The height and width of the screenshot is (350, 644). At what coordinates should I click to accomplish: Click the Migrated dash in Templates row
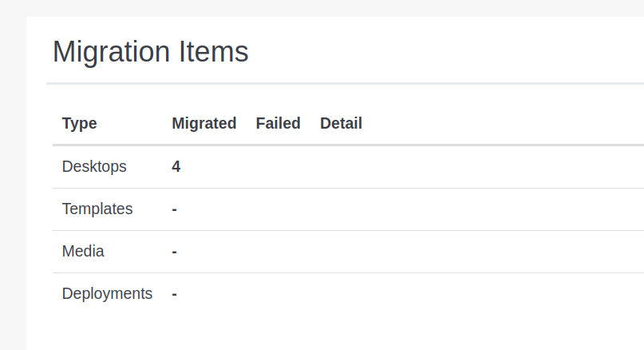(x=174, y=209)
